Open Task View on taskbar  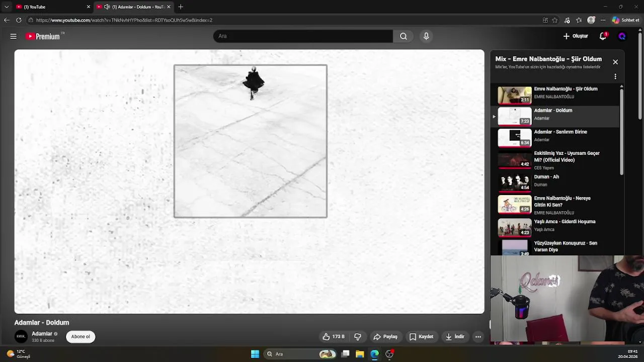[346, 354]
